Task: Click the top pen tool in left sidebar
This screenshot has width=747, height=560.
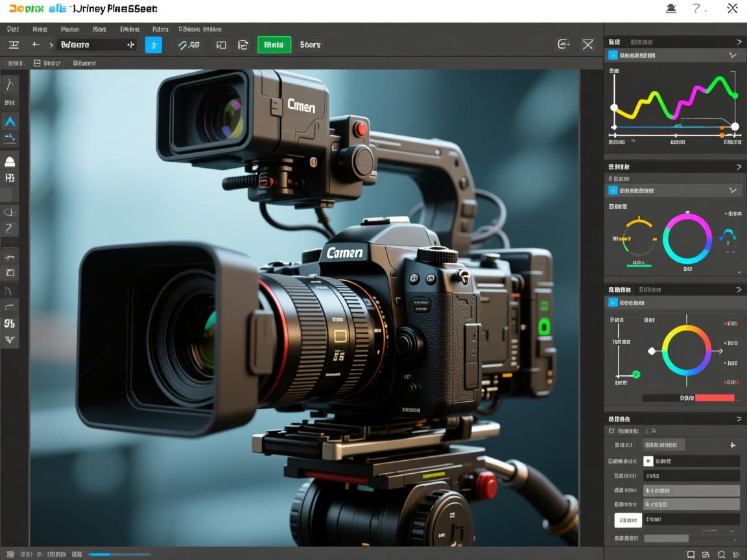Action: (x=10, y=85)
